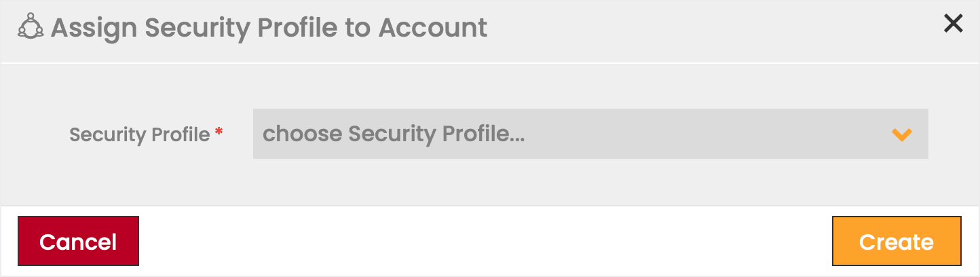980x277 pixels.
Task: Click the word "Account" in the dialog heading
Action: (x=433, y=28)
